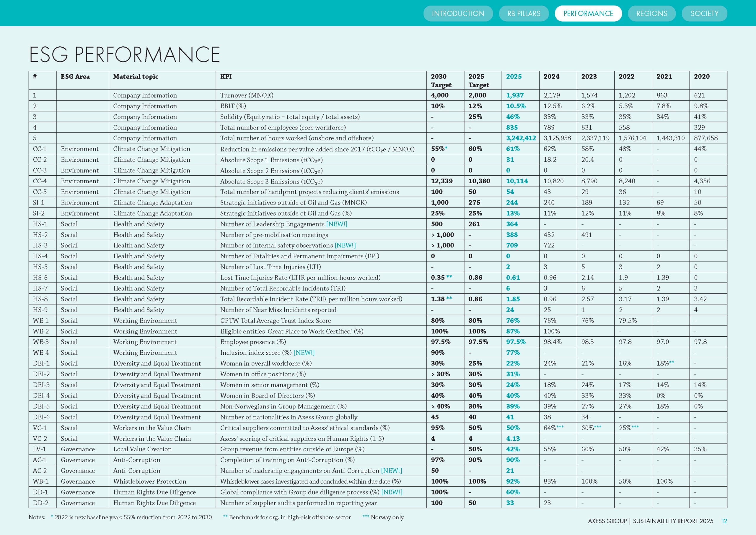
Task: Select the VC-1 2024 value '64%***'
Action: click(553, 428)
